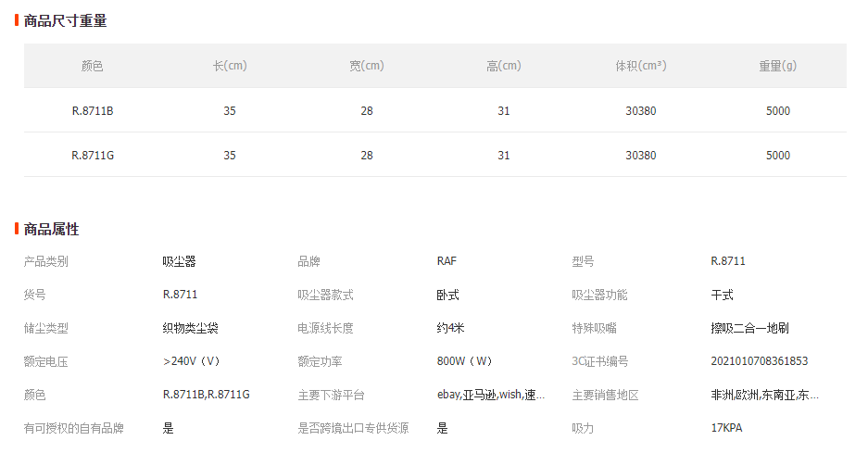Select the 3C certificate number 2021010708361853

tap(760, 361)
